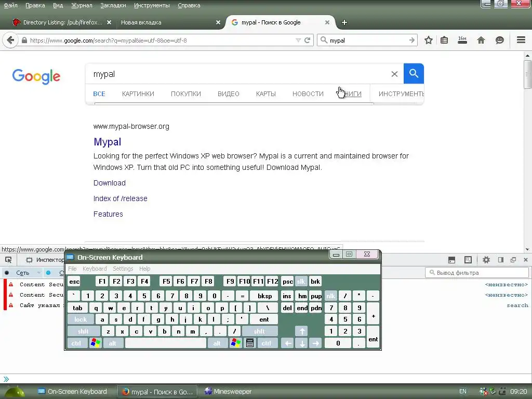The image size is (532, 399).
Task: Bookmark page with star icon
Action: pyautogui.click(x=429, y=41)
